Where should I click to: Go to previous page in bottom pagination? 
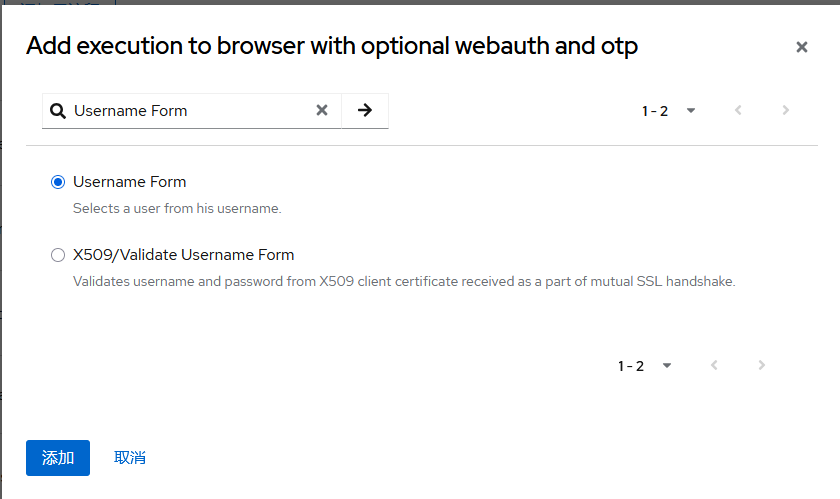[714, 366]
